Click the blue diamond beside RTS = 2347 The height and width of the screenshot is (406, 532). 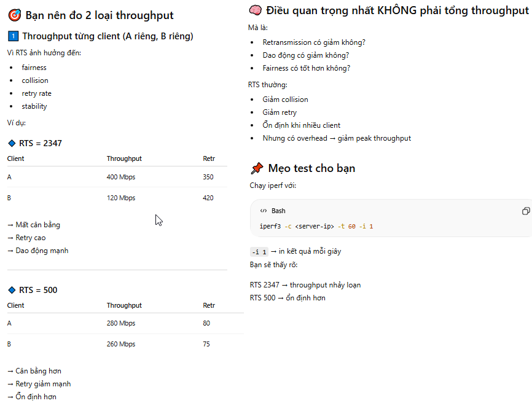[12, 144]
